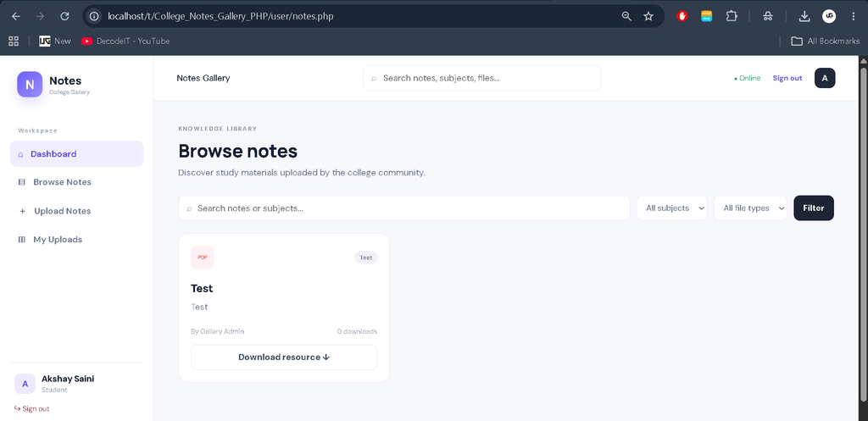The width and height of the screenshot is (868, 421).
Task: Click the Browse notes heading
Action: (x=238, y=151)
